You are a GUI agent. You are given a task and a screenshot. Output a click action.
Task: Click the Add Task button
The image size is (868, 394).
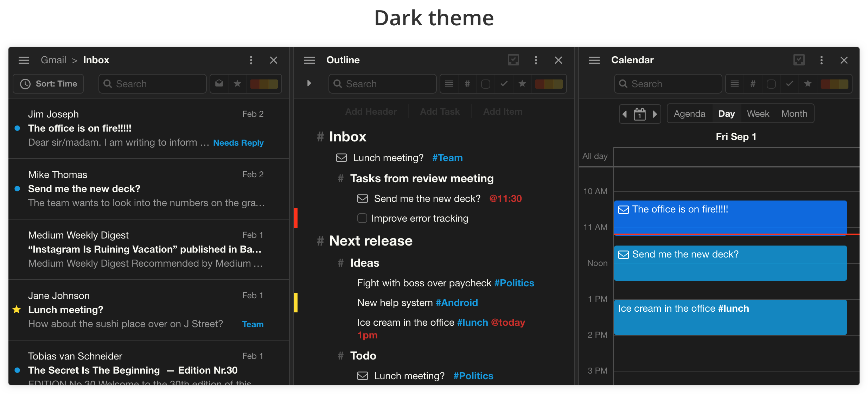(x=440, y=112)
